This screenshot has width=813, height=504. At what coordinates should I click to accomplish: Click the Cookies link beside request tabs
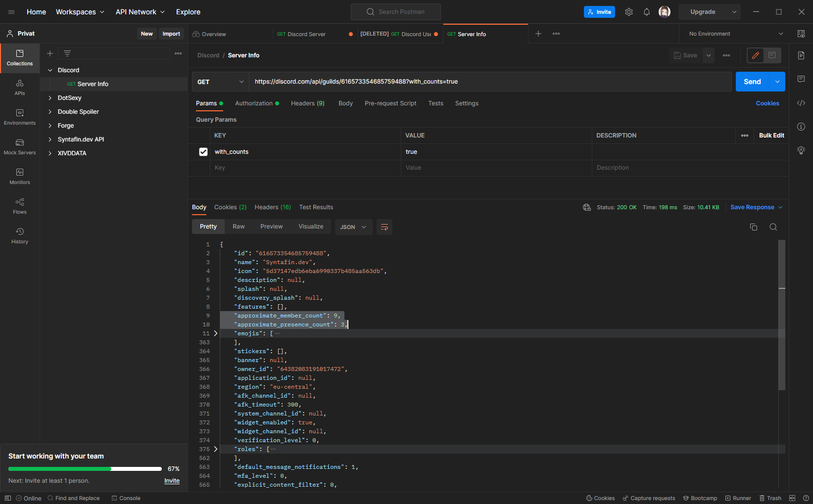(767, 103)
